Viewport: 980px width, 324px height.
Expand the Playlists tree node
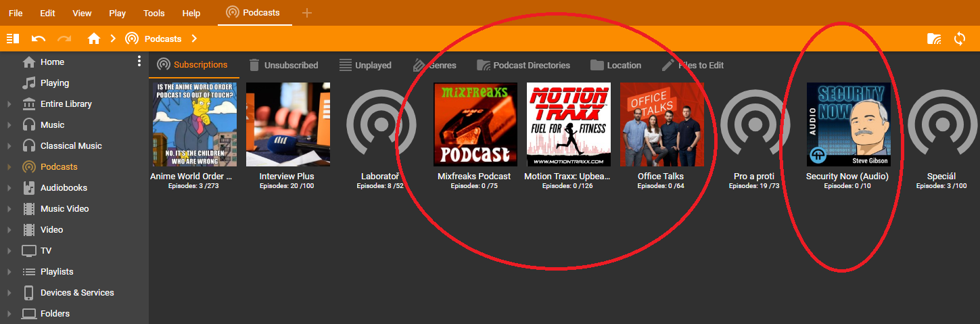9,272
